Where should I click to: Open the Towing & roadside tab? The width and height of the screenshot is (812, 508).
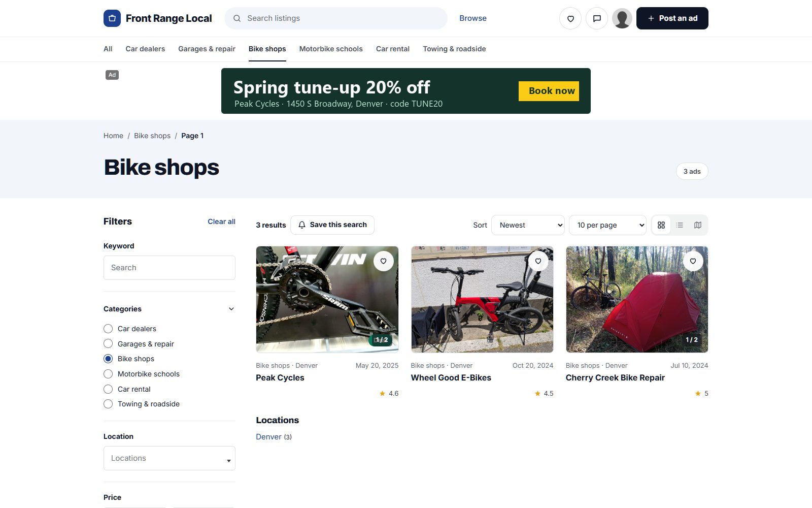point(454,49)
